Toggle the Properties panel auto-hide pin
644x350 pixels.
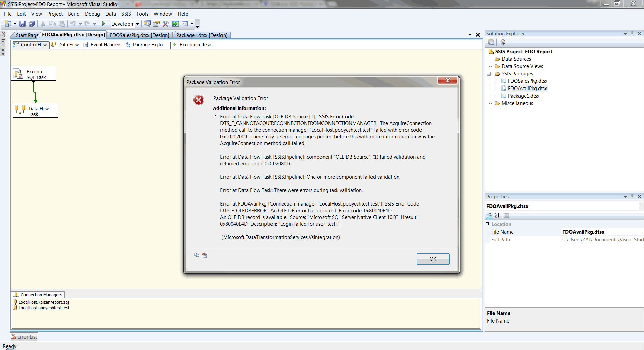tap(632, 196)
